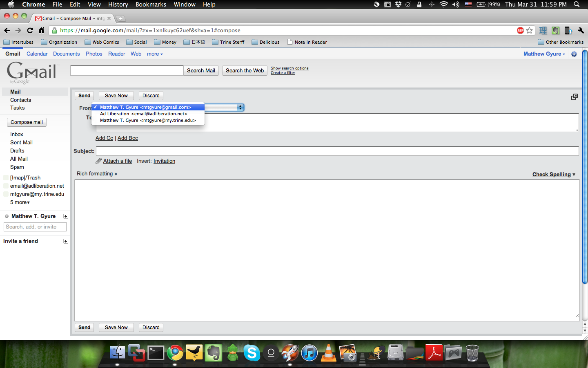Click into the Subject input field
Image resolution: width=588 pixels, height=368 pixels.
click(x=337, y=151)
